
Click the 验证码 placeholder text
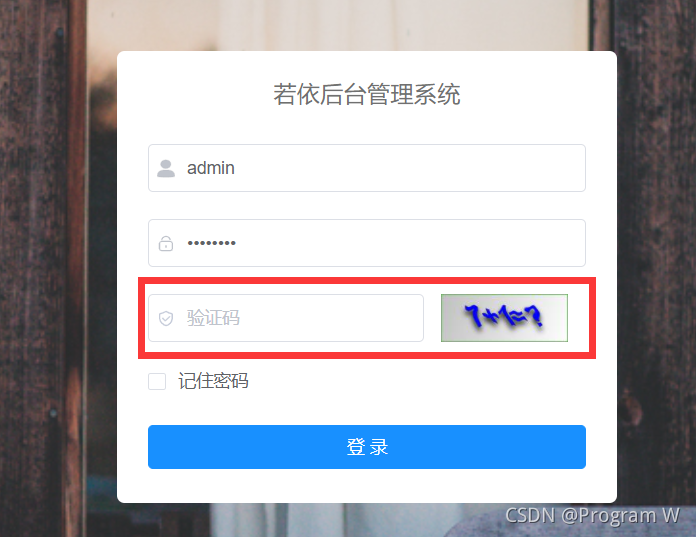tap(214, 318)
